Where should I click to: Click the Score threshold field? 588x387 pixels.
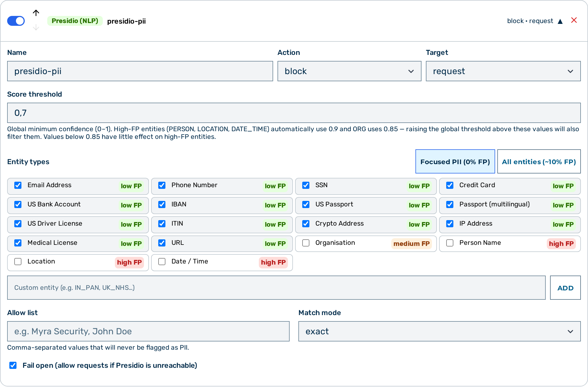(294, 113)
